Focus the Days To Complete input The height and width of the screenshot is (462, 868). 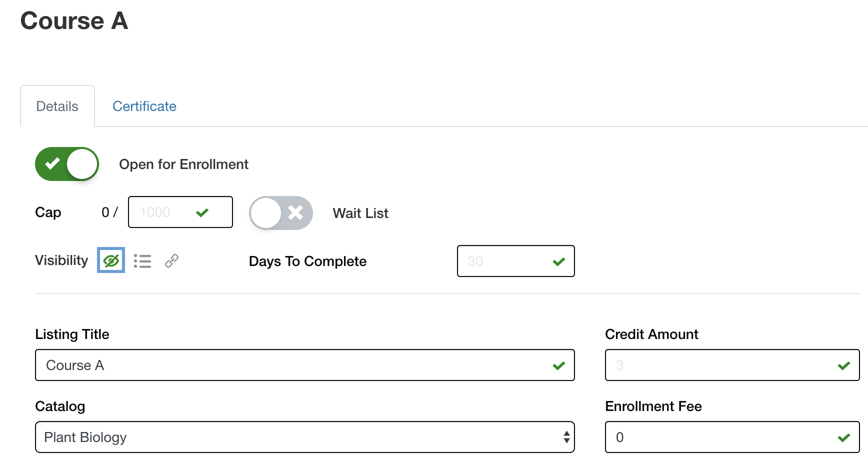pos(502,261)
